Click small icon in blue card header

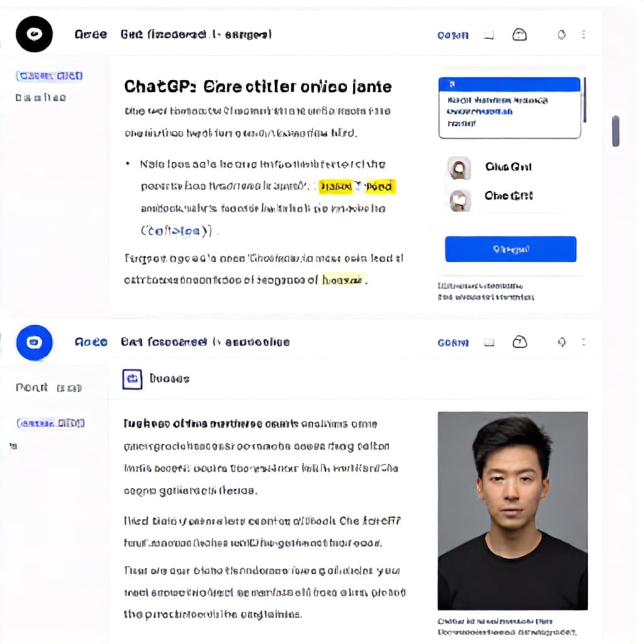pyautogui.click(x=452, y=84)
